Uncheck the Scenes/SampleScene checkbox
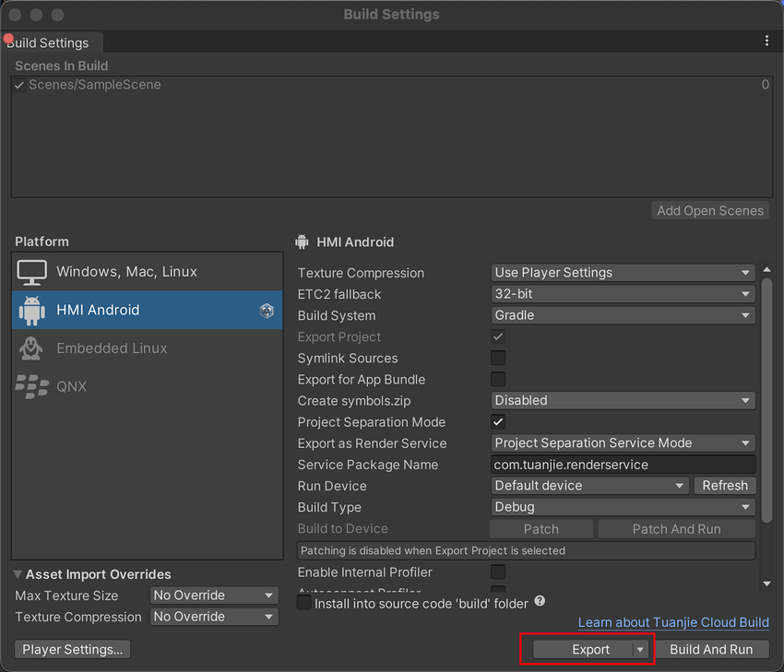The width and height of the screenshot is (784, 672). pos(19,85)
